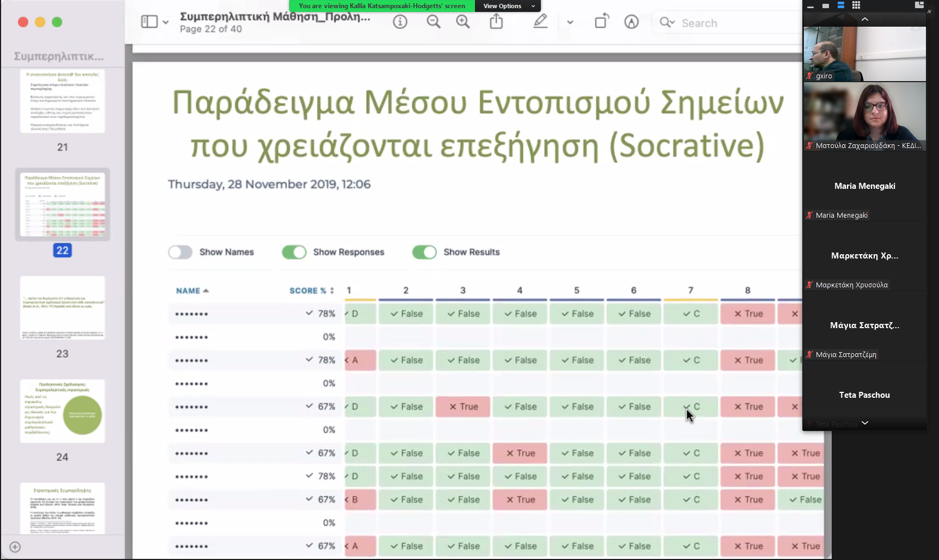The height and width of the screenshot is (560, 939).
Task: Select page 23 thumbnail in sidebar
Action: pos(63,308)
